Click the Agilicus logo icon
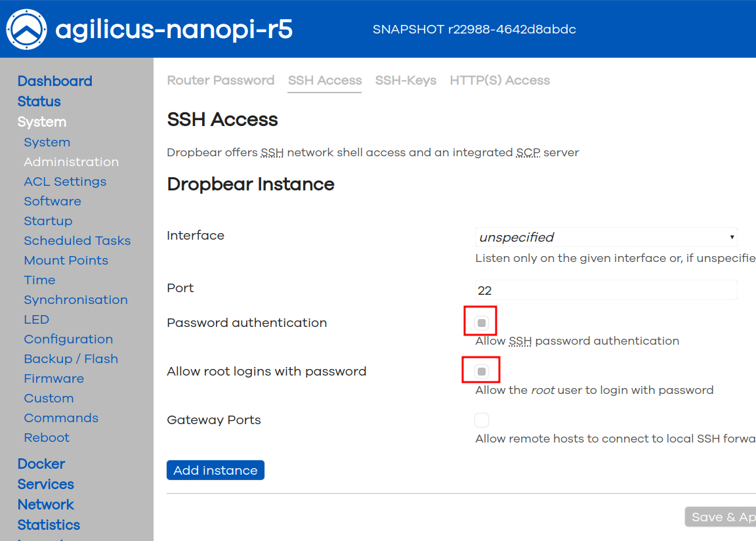Viewport: 756px width, 541px height. click(26, 29)
